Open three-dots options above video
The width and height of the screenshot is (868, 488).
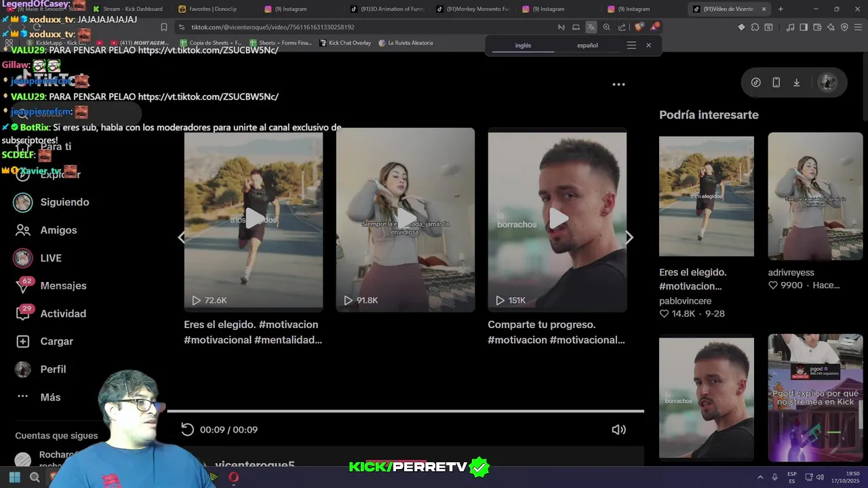[618, 85]
